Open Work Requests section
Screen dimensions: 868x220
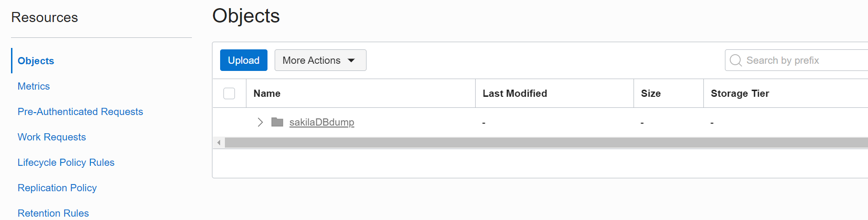click(52, 137)
